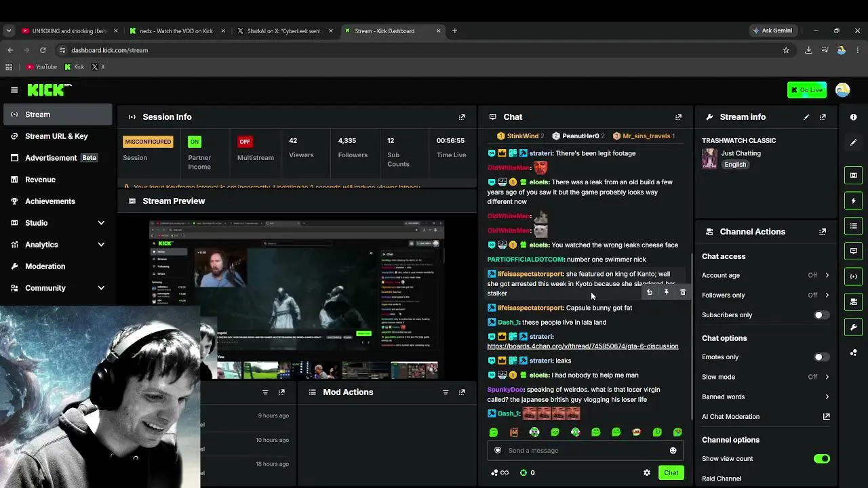This screenshot has width=868, height=488.
Task: Toggle Subscribers only chat
Action: tap(821, 315)
